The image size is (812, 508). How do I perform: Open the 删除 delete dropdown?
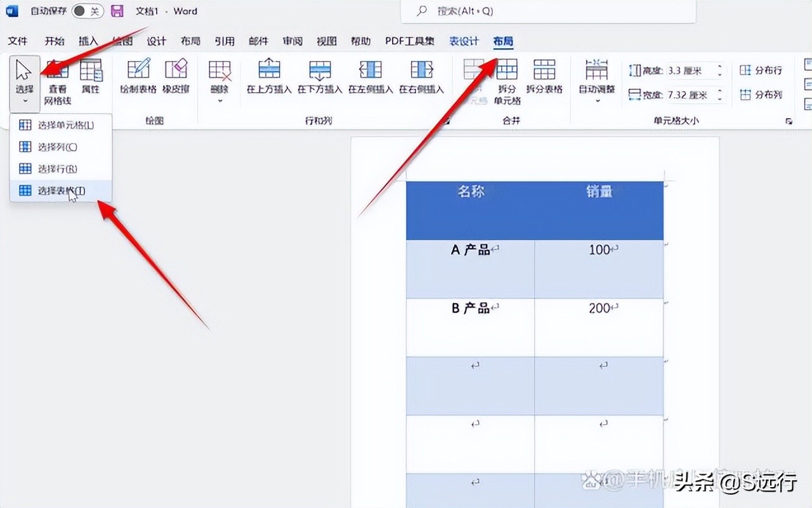point(219,83)
